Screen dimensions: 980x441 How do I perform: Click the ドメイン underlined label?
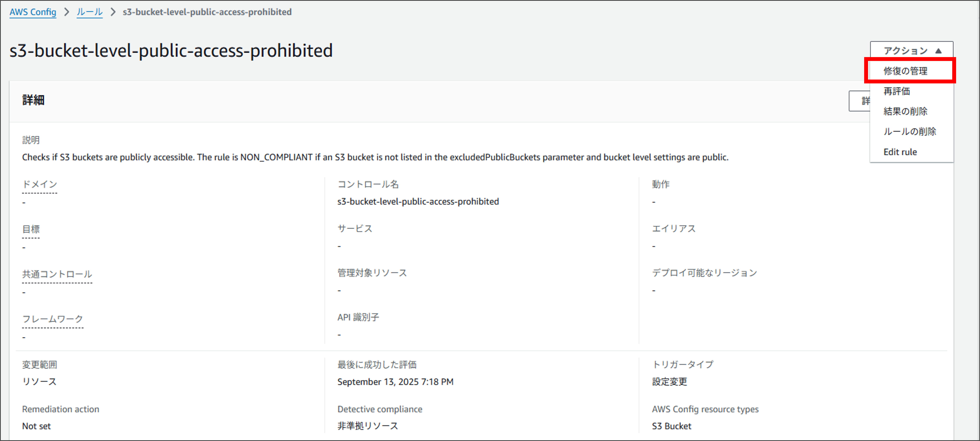[40, 184]
